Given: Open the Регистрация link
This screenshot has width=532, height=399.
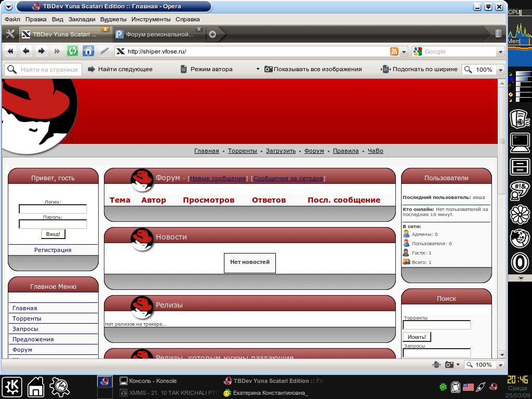Looking at the screenshot, I should pos(53,250).
